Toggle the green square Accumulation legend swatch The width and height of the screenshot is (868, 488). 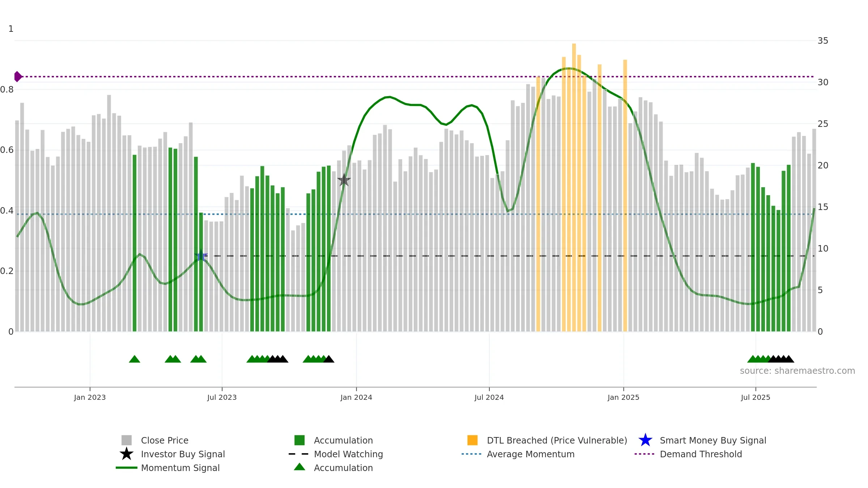[x=299, y=440]
